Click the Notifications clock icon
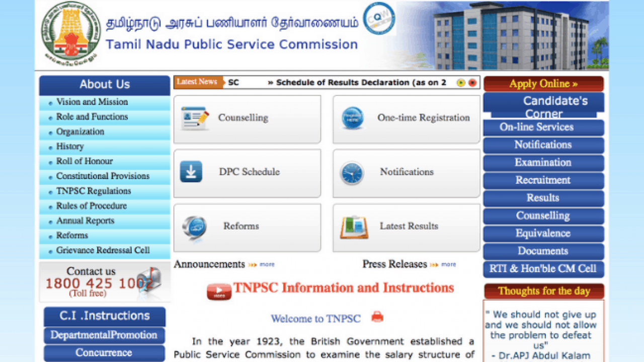Screen dimensions: 644x362 tap(352, 173)
